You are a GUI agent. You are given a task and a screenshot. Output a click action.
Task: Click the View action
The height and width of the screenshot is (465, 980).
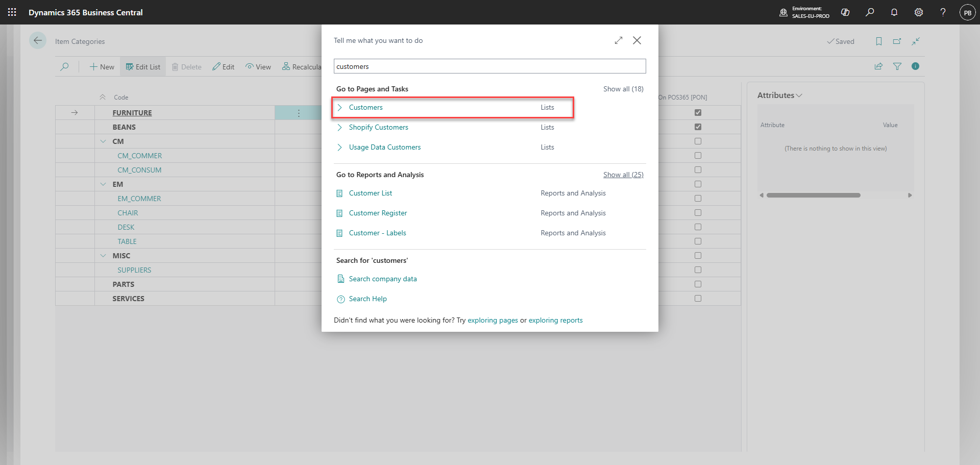pos(258,67)
